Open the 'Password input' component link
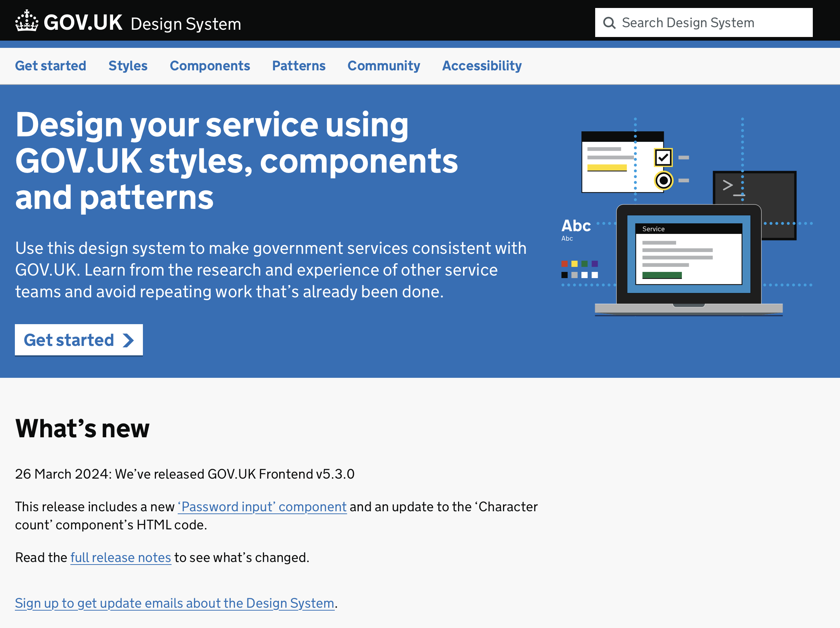Viewport: 840px width, 628px height. pos(262,507)
